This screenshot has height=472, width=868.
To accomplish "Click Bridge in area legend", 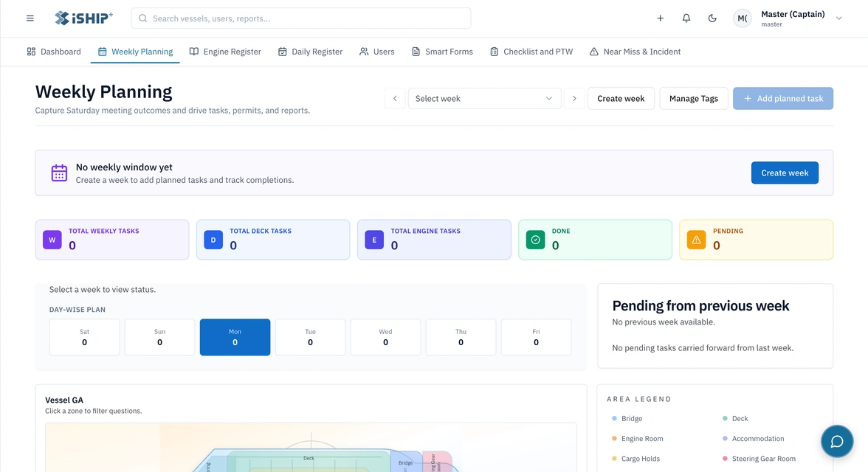I will (x=627, y=418).
